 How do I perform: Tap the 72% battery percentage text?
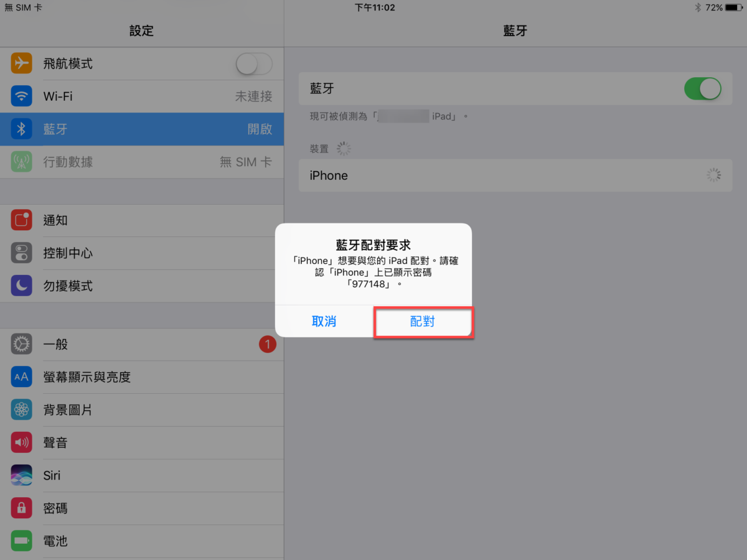(714, 7)
